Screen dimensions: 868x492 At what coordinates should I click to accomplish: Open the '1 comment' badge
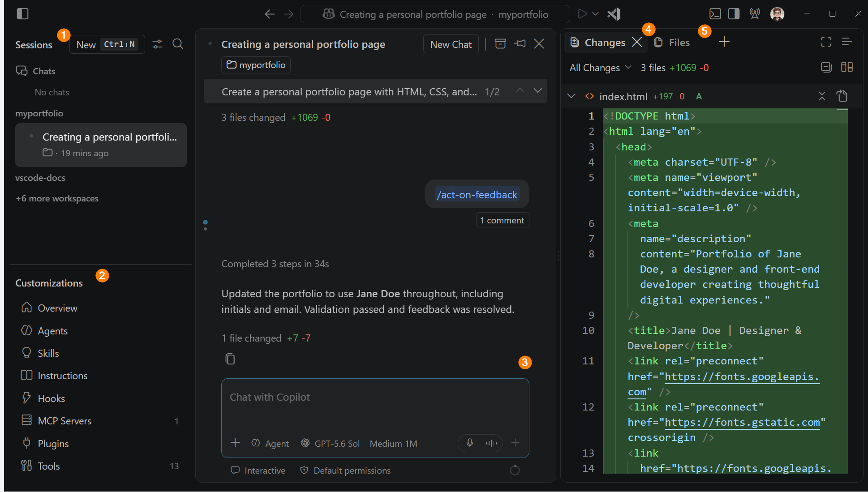(502, 220)
